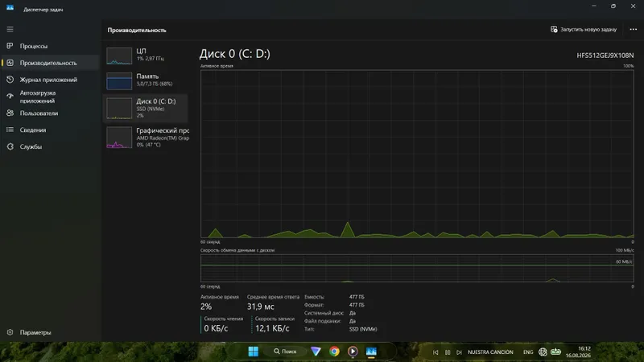644x362 pixels.
Task: Click the Параметры gear icon
Action: pyautogui.click(x=10, y=332)
